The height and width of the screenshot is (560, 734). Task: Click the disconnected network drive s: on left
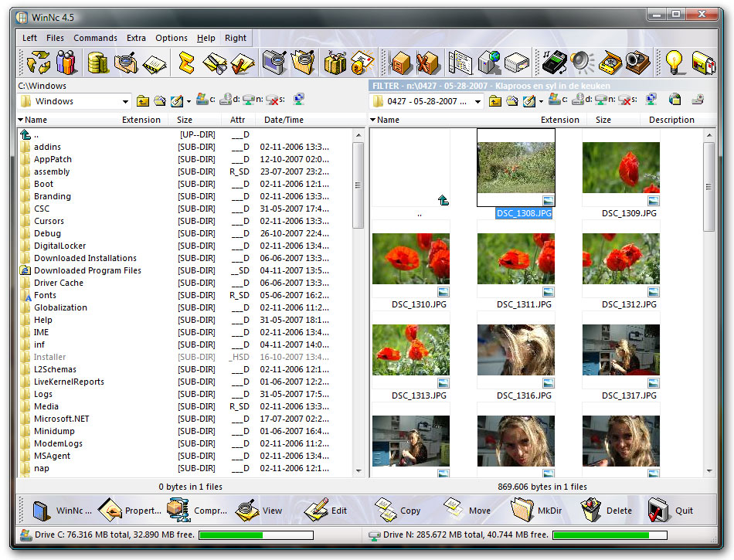click(274, 100)
